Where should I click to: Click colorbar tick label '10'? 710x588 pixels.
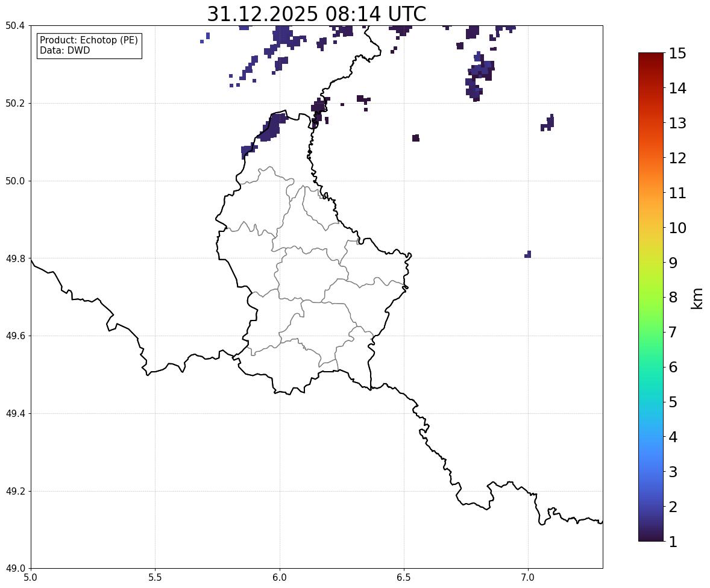677,228
